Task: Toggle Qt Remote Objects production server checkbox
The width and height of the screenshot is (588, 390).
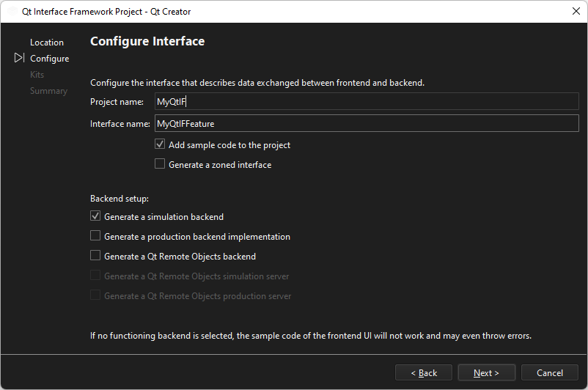Action: click(x=95, y=296)
